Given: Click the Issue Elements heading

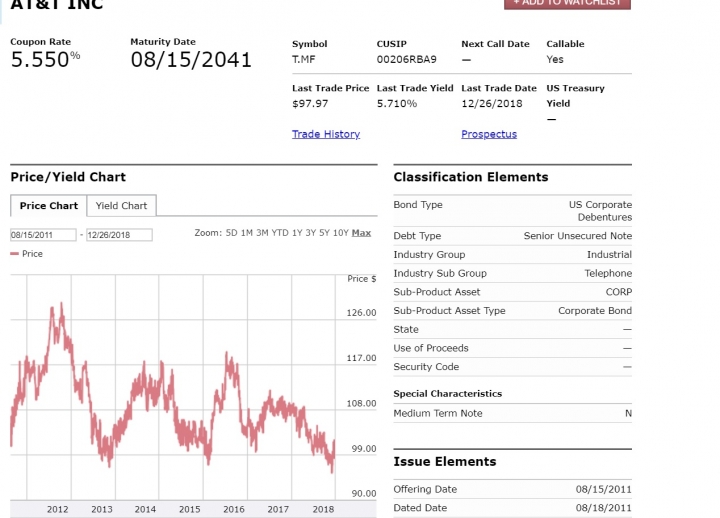Looking at the screenshot, I should click(444, 462).
